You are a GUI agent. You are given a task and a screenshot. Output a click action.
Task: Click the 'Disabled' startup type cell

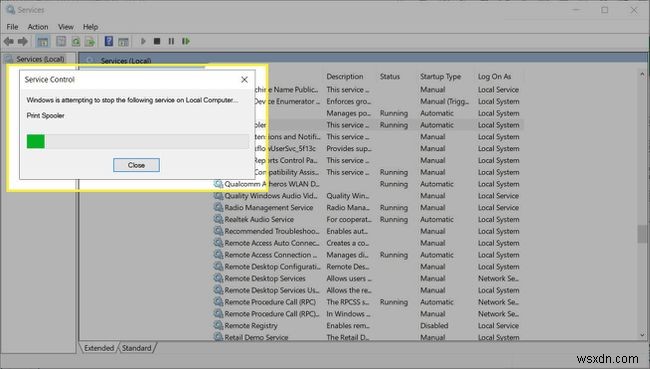(434, 326)
